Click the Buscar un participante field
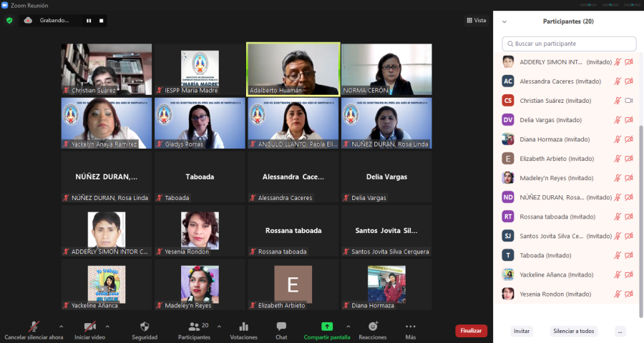The width and height of the screenshot is (644, 343). [x=569, y=44]
